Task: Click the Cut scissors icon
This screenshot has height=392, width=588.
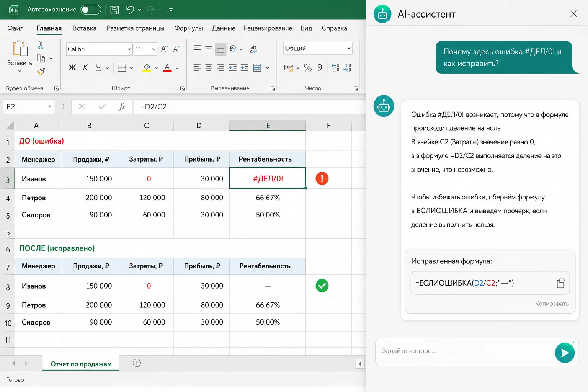Action: 41,45
